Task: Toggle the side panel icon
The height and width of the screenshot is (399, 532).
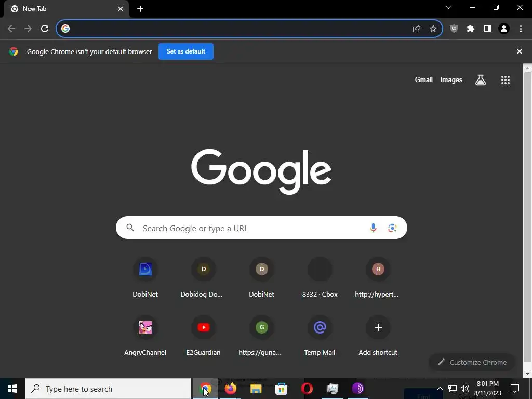Action: [487, 29]
